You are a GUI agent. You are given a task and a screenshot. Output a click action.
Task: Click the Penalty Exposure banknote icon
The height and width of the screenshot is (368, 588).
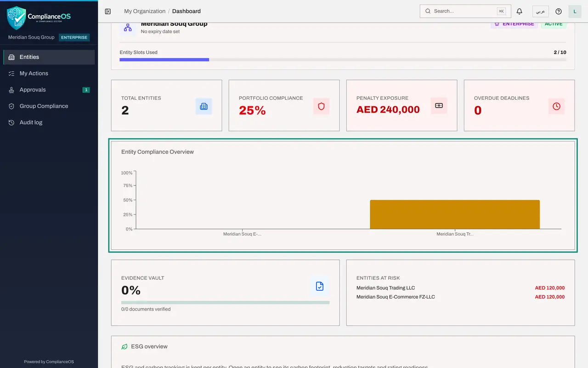(439, 106)
